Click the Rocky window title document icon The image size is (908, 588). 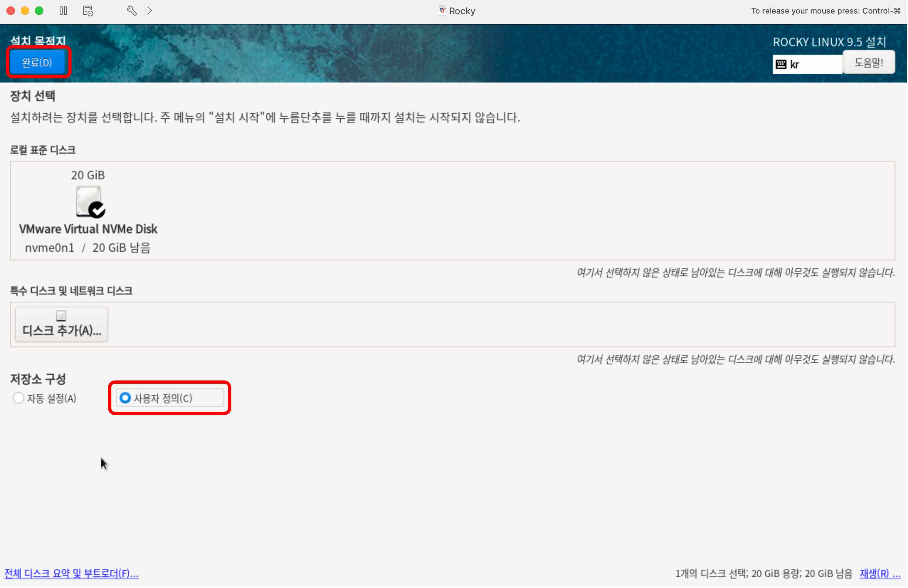tap(442, 11)
